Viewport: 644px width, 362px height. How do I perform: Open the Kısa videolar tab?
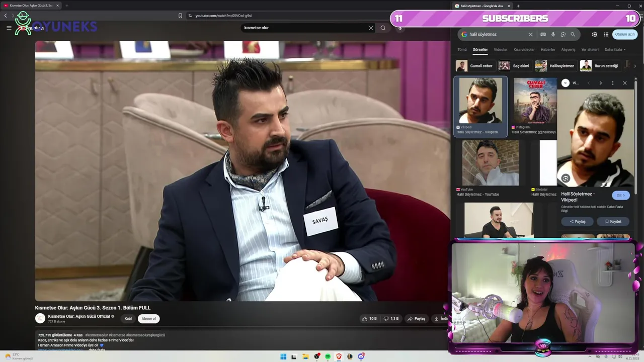[524, 50]
